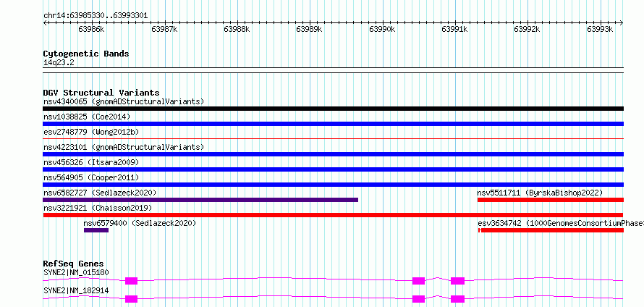The image size is (644, 307).
Task: Click the chr14:63985330..63993301 coordinate label
Action: coord(96,16)
